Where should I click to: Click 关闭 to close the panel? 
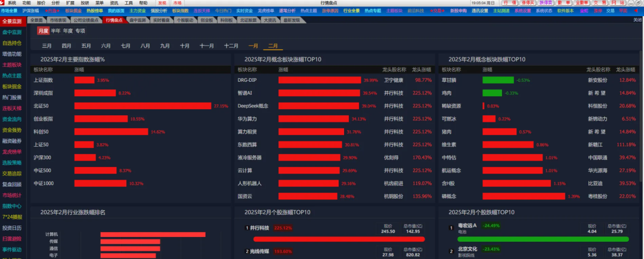(x=637, y=20)
